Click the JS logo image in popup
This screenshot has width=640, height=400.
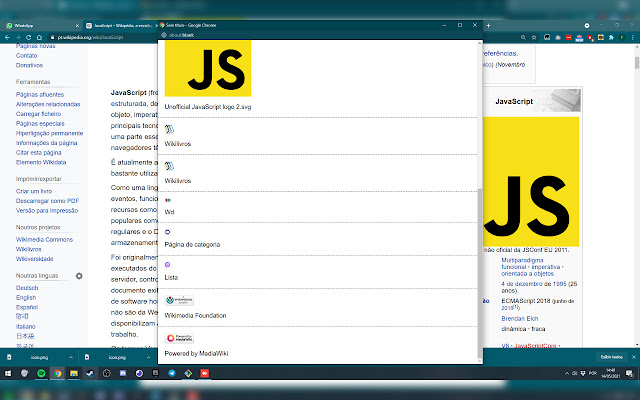208,69
